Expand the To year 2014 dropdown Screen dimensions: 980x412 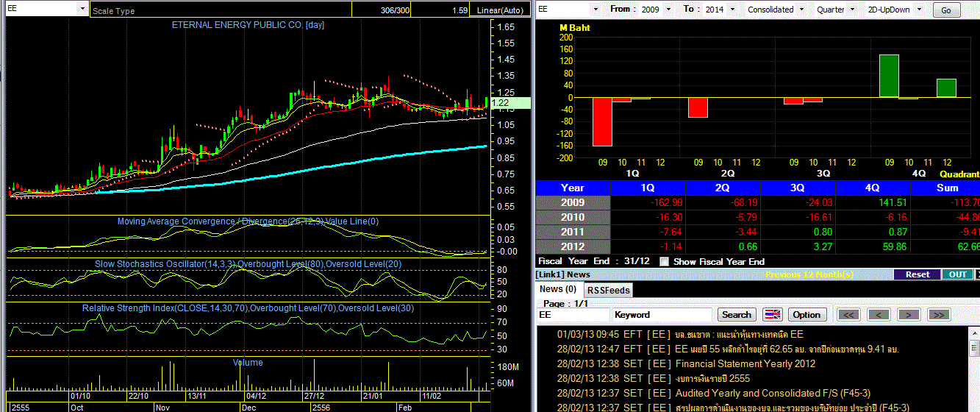[732, 10]
